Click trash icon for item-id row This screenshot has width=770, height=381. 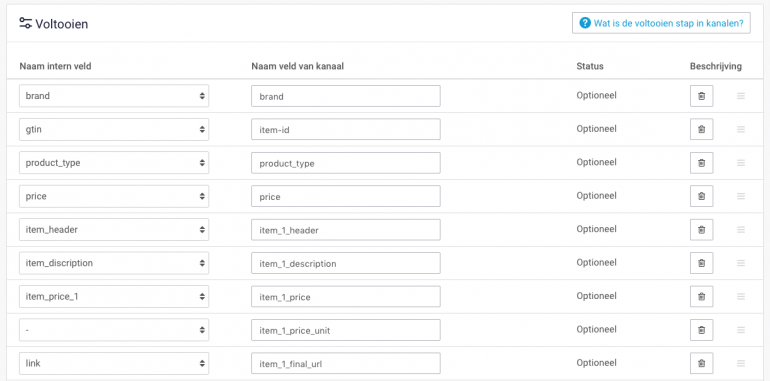(x=701, y=130)
